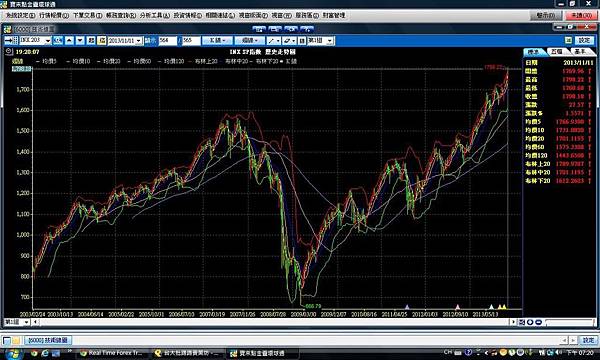
Task: Open the 行情報價 menu
Action: pos(54,15)
